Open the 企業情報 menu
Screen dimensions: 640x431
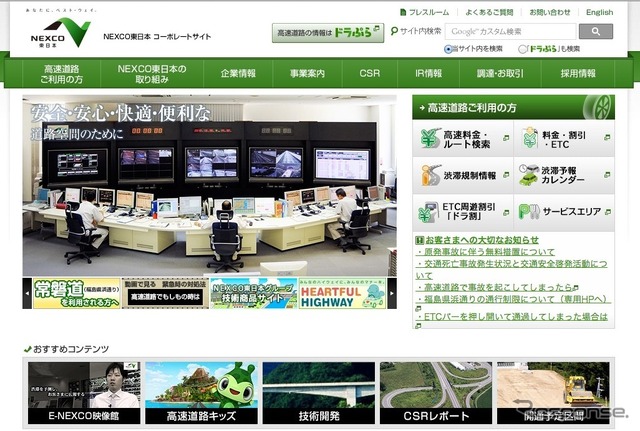238,73
